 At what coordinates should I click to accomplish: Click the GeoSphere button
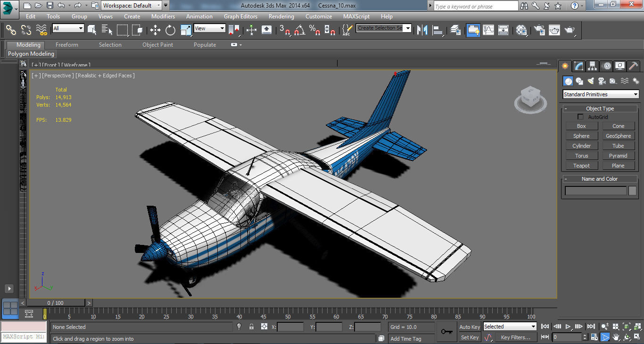click(618, 136)
